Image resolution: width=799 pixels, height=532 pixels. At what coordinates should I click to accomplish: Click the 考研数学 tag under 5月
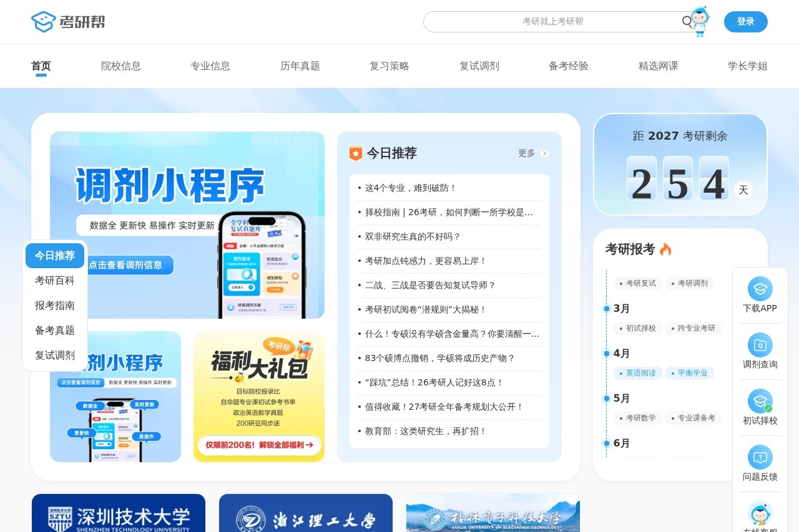pyautogui.click(x=637, y=418)
